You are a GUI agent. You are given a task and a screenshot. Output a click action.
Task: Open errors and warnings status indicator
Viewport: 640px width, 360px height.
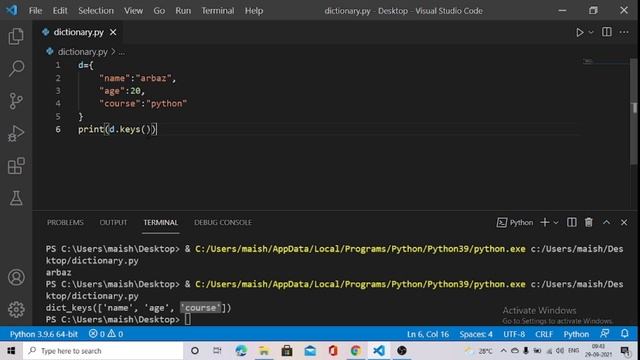[106, 334]
